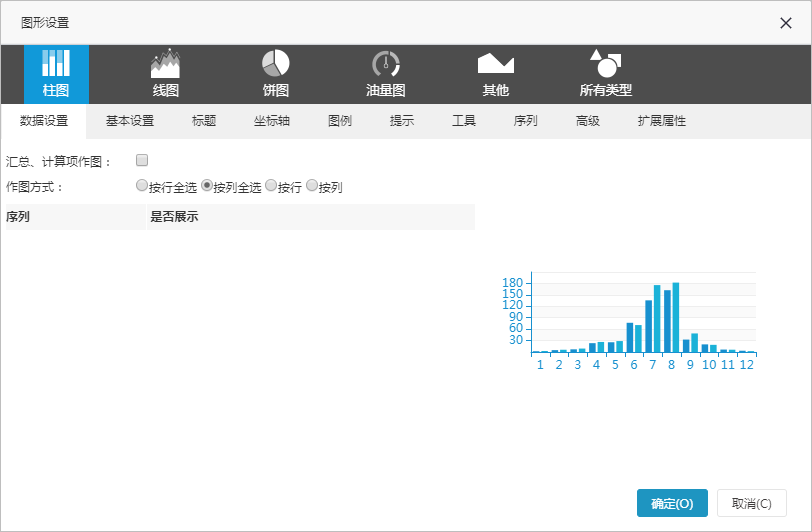Click the 是否展示 column header
The width and height of the screenshot is (812, 532).
click(x=311, y=217)
